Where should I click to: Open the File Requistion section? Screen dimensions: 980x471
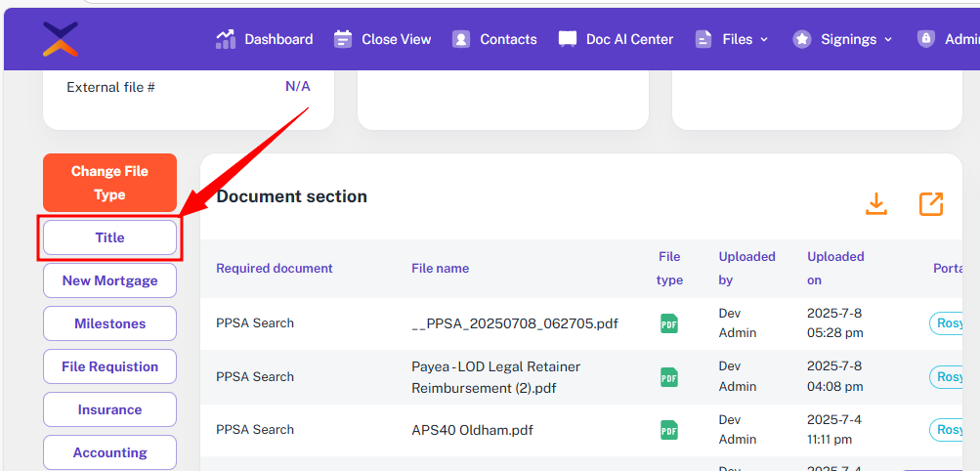(x=109, y=366)
